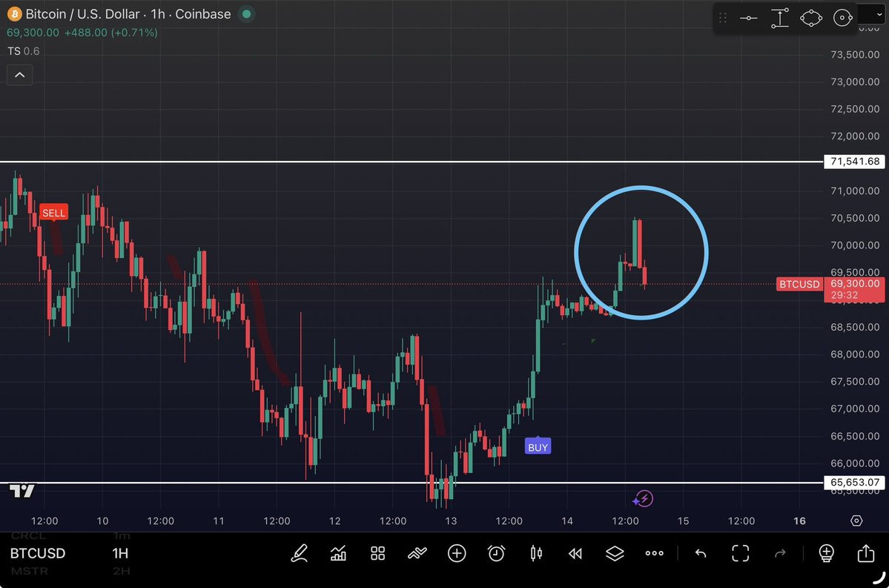The image size is (889, 588).
Task: Tap the purple lightning event marker
Action: tap(644, 499)
